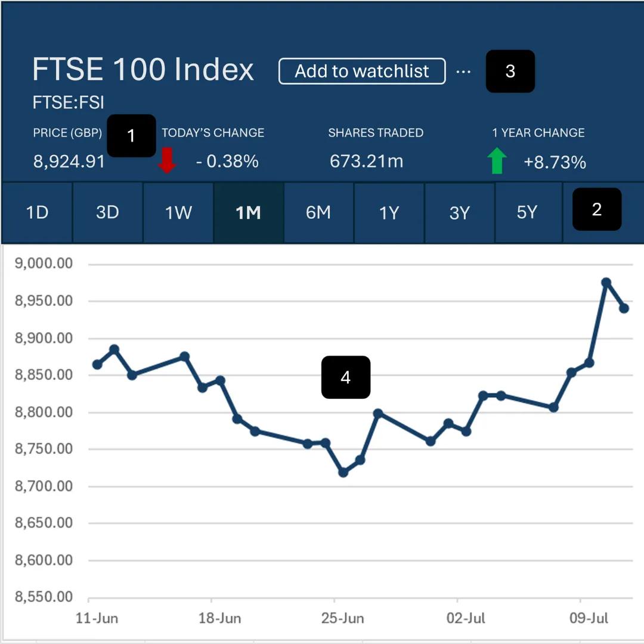Image resolution: width=644 pixels, height=644 pixels.
Task: Click the 02-Jul date label
Action: click(466, 618)
